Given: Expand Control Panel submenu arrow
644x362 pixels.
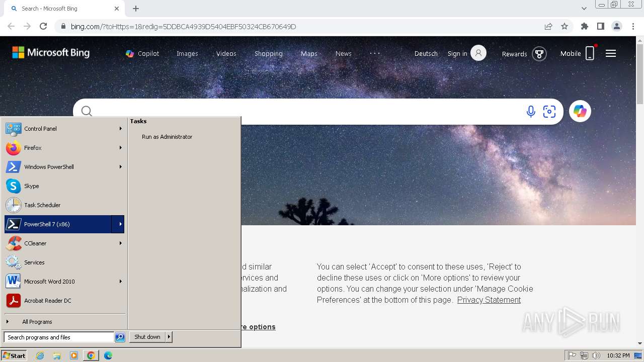Looking at the screenshot, I should 120,129.
